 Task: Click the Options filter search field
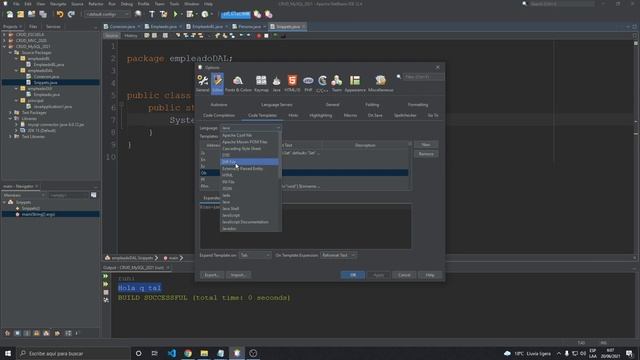click(423, 77)
